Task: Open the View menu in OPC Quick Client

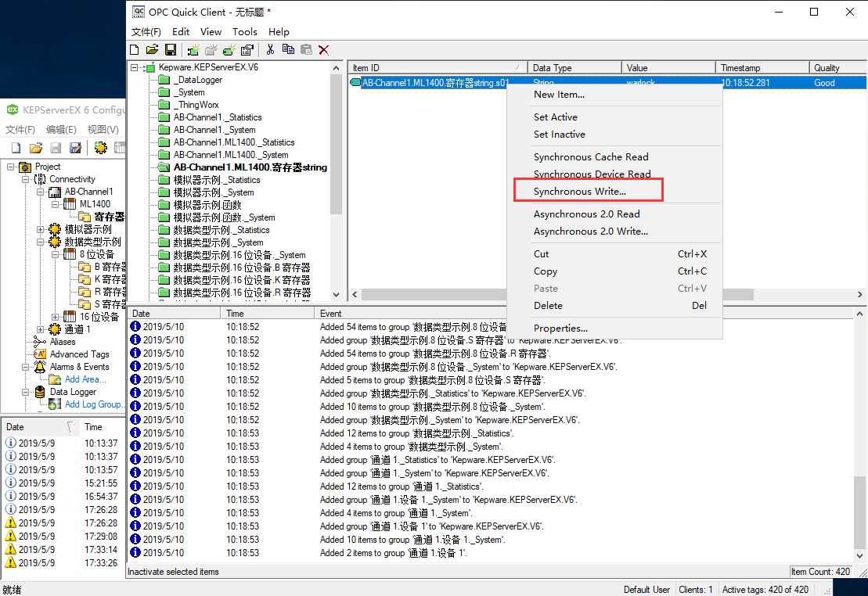Action: point(211,32)
